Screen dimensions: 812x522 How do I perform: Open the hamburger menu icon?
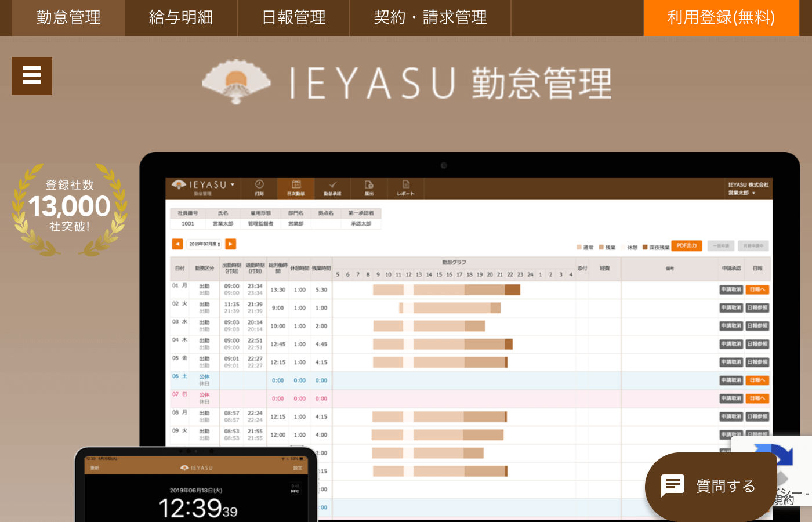tap(32, 76)
